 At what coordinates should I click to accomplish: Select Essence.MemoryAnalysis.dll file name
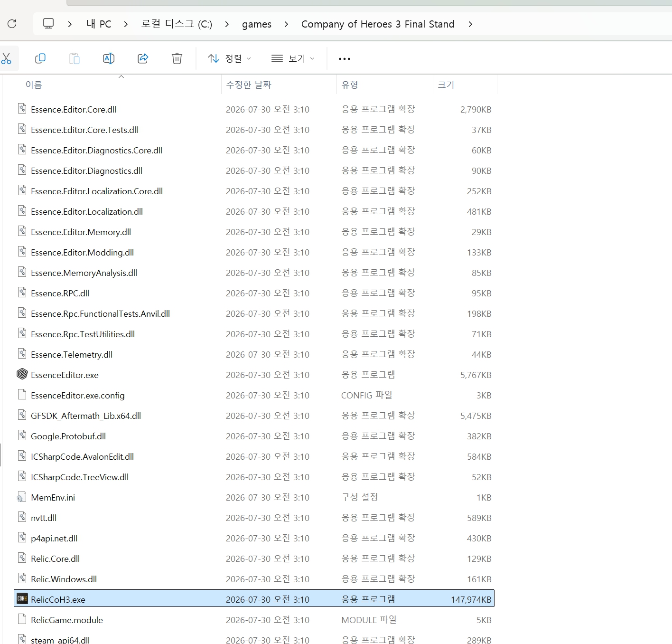coord(84,273)
